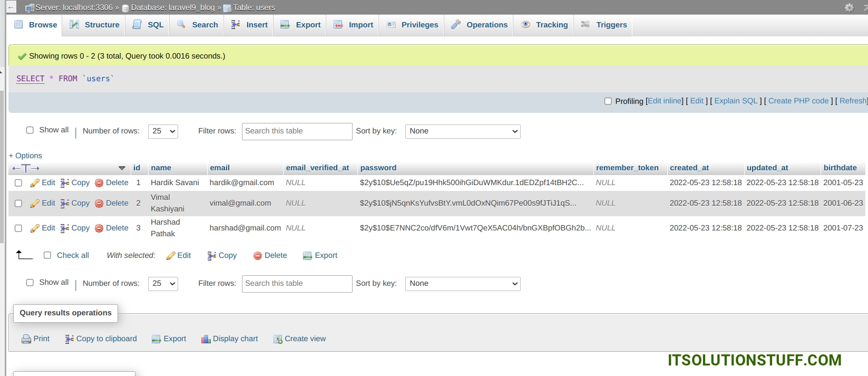Switch to the Structure tab
The image size is (868, 376).
[x=95, y=25]
